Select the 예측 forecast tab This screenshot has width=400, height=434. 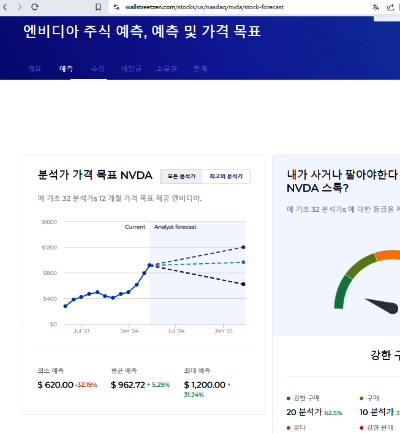click(66, 69)
